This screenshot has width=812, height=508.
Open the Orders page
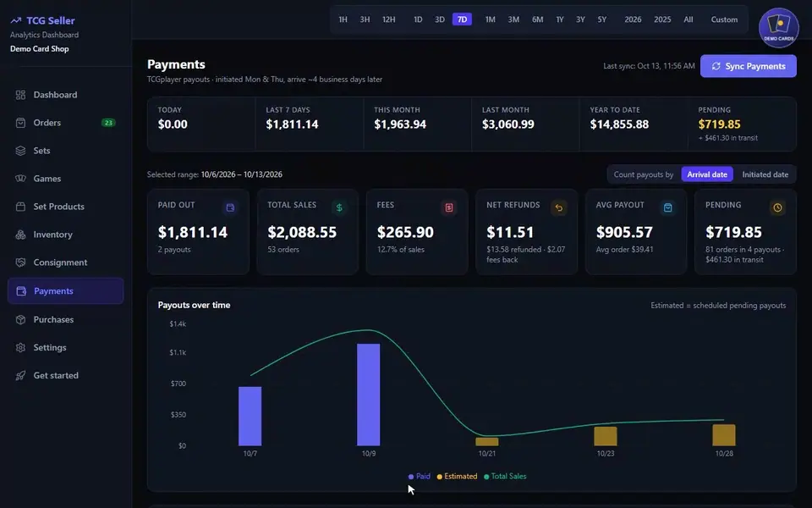pos(66,123)
